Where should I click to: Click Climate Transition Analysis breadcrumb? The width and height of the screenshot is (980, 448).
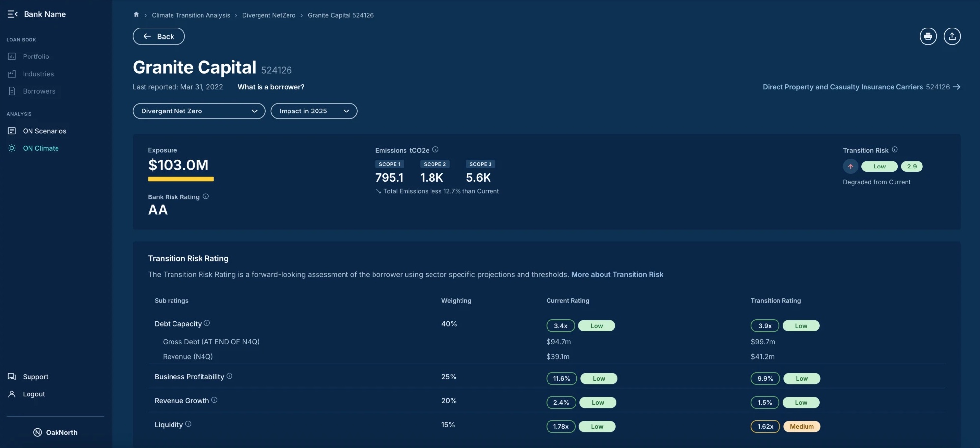point(191,15)
